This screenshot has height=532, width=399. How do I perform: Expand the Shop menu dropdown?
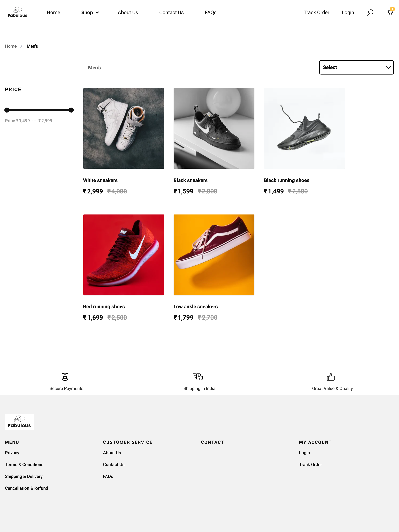pos(90,12)
